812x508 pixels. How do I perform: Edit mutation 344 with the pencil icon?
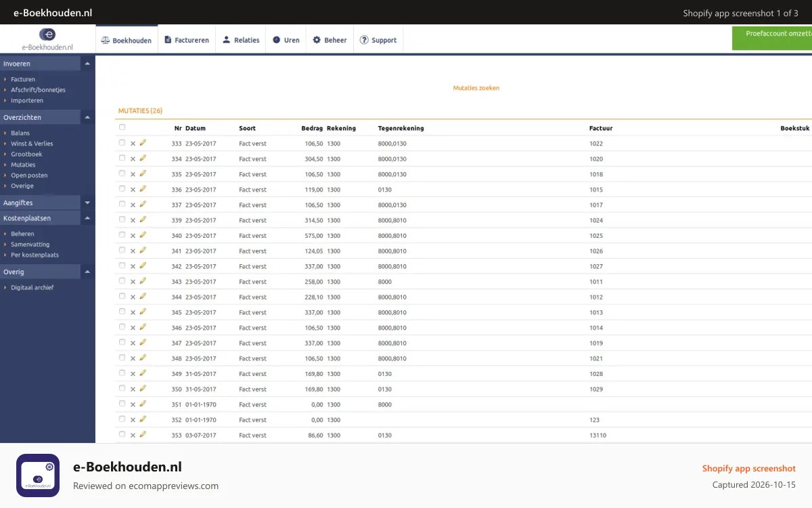(x=143, y=297)
